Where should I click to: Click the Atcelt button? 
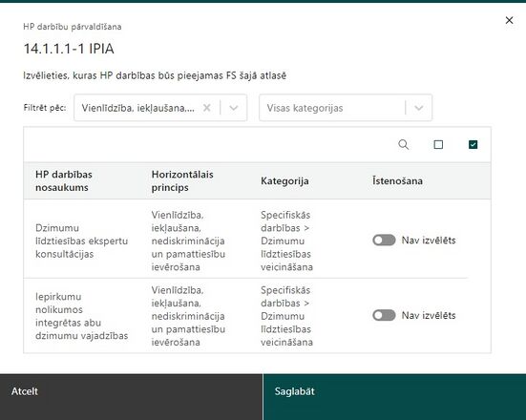131,397
